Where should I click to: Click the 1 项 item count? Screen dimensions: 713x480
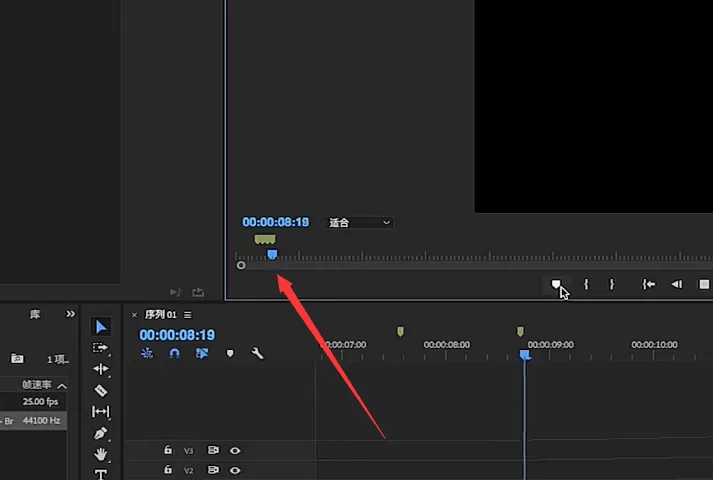click(x=58, y=360)
